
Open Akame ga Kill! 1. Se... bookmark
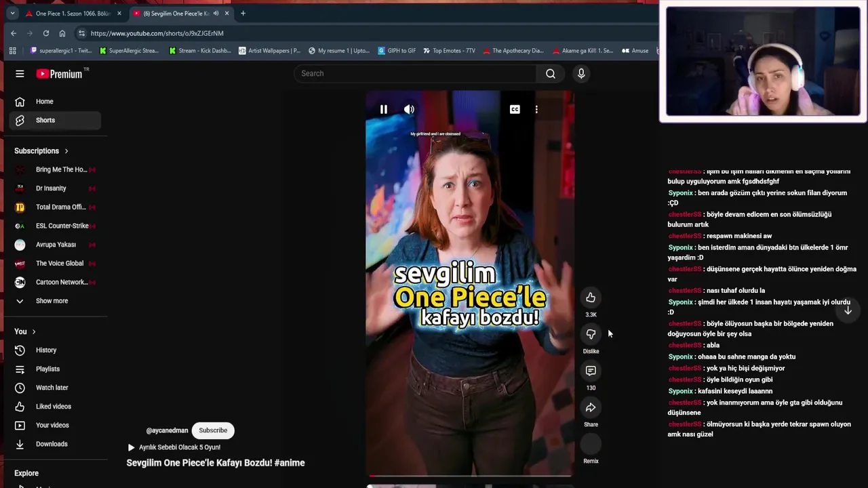[583, 51]
